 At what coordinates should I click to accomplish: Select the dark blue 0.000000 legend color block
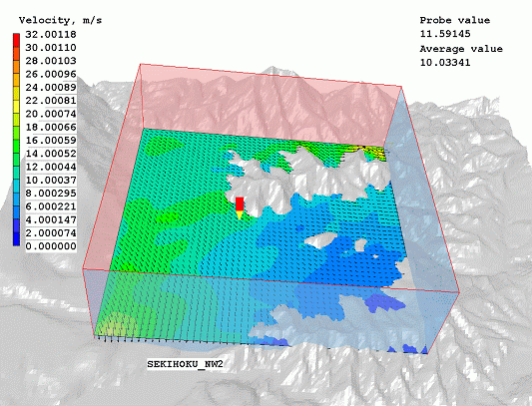coord(16,239)
